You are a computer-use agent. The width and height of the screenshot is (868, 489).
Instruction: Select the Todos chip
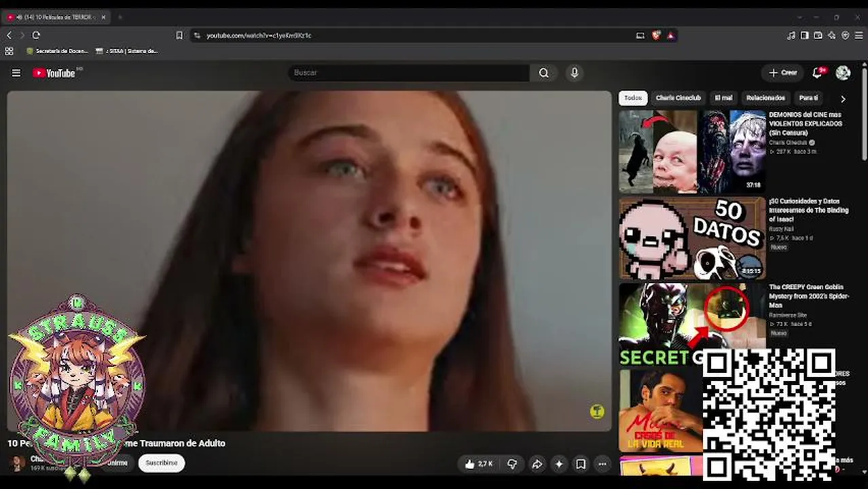633,98
